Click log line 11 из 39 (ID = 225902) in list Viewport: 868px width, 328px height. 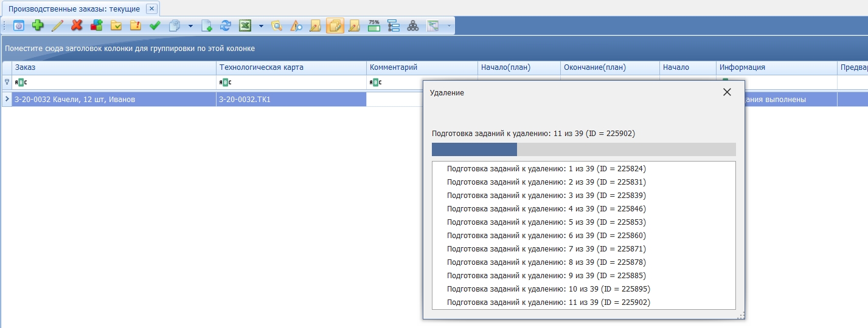tap(549, 302)
